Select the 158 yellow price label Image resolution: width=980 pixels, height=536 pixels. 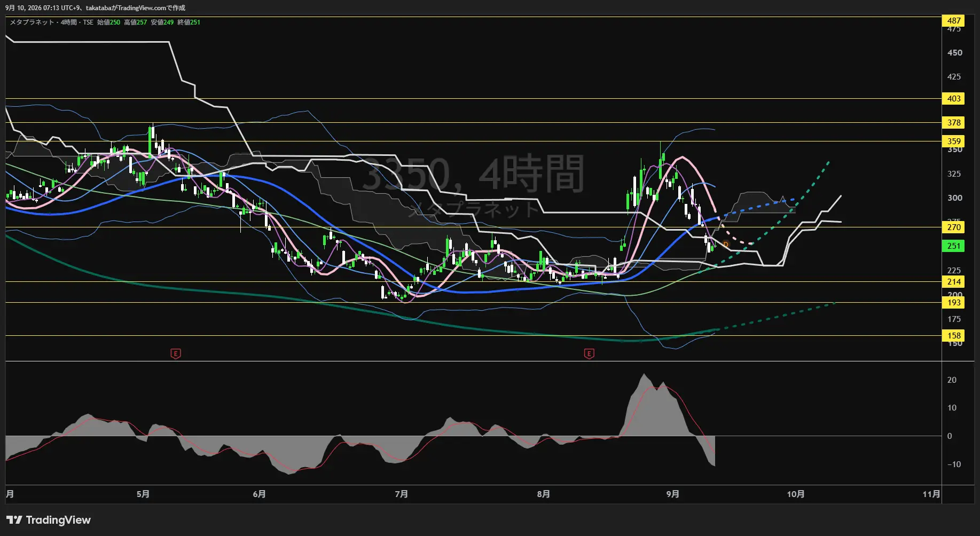954,336
